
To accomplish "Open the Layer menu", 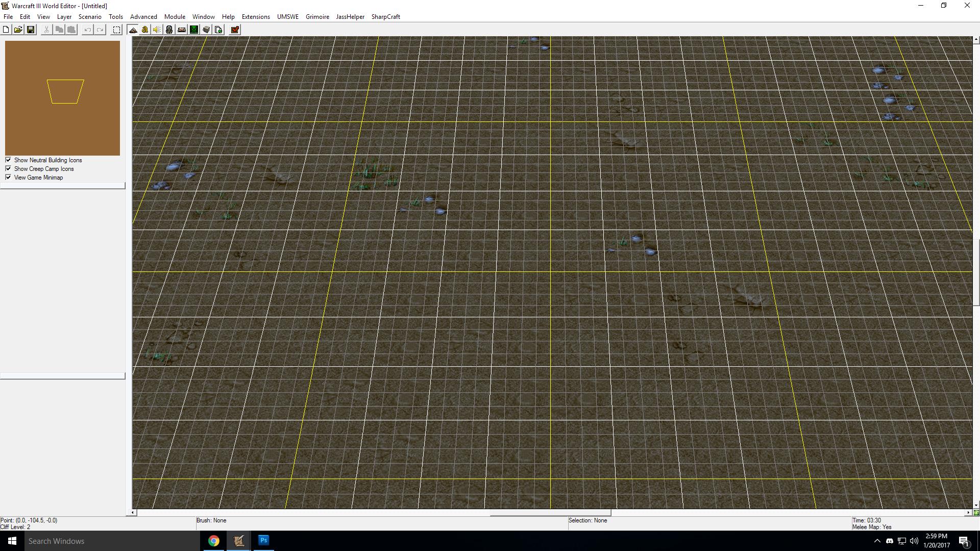I will point(64,16).
